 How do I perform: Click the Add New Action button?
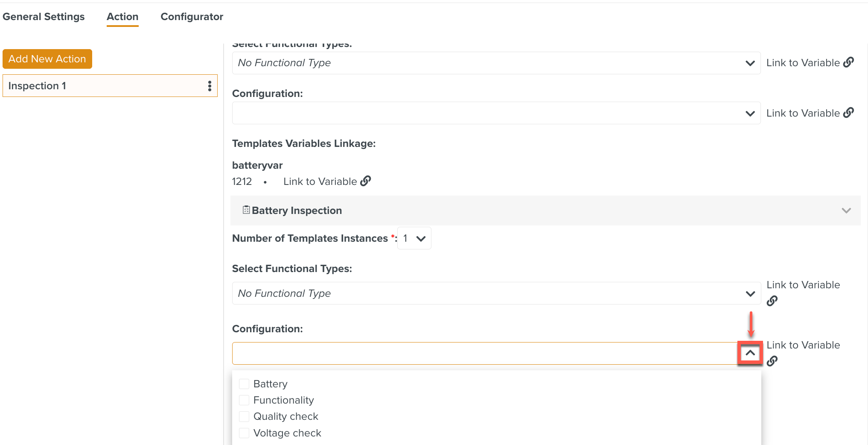click(47, 59)
